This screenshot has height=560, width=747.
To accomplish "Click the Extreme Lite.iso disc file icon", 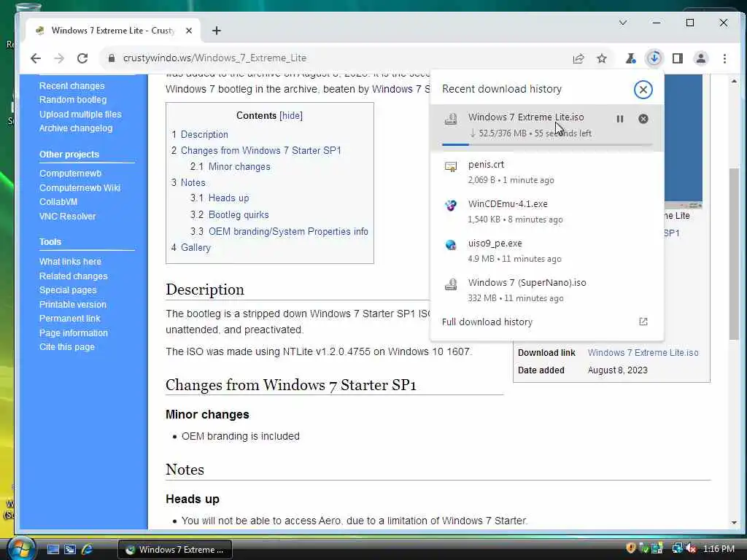I will [451, 119].
